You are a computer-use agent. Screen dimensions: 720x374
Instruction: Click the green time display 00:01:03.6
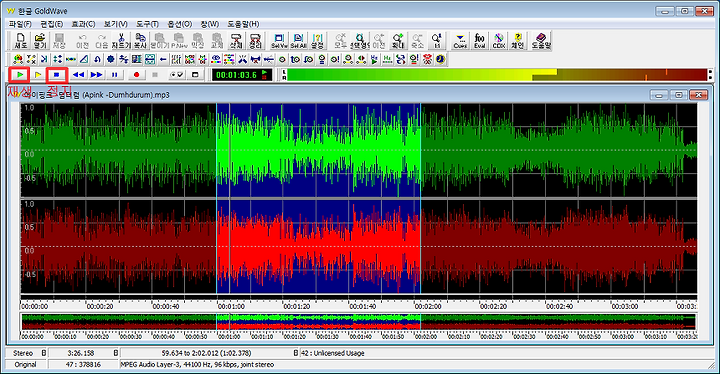242,75
